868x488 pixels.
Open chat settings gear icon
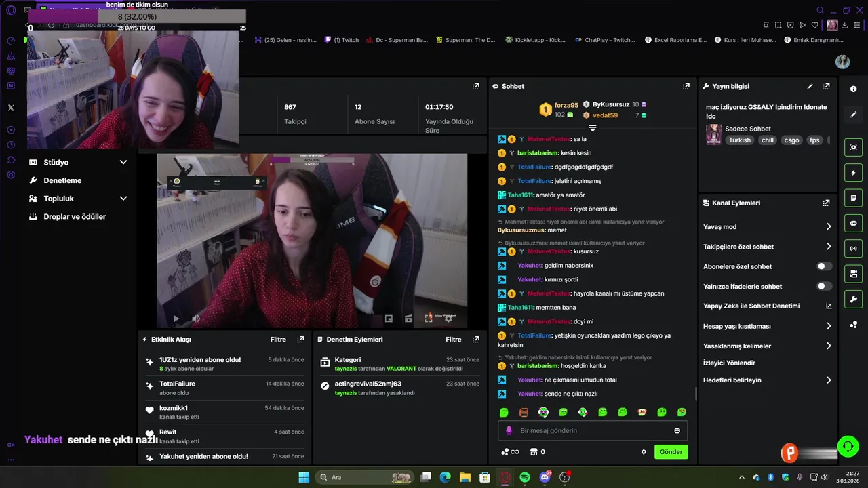point(644,452)
